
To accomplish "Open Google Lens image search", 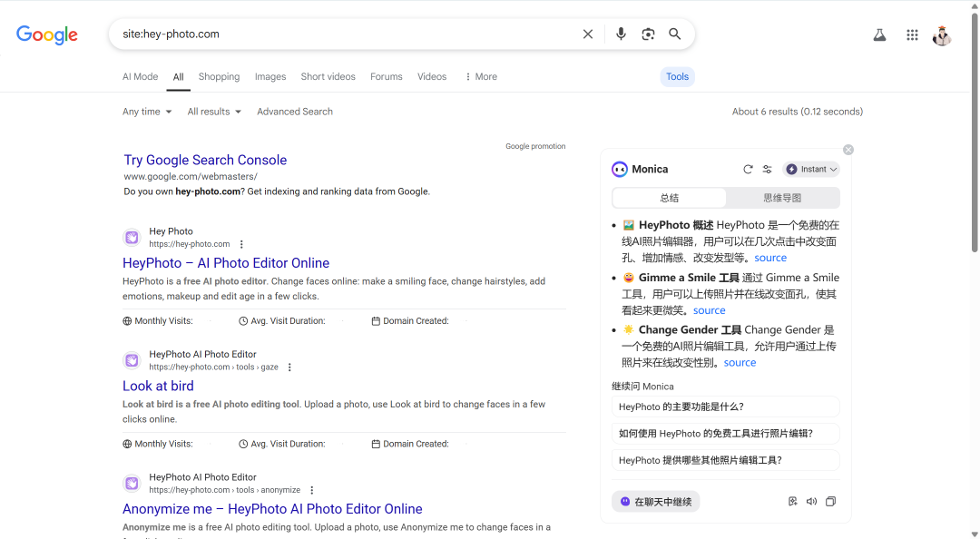I will click(x=648, y=34).
